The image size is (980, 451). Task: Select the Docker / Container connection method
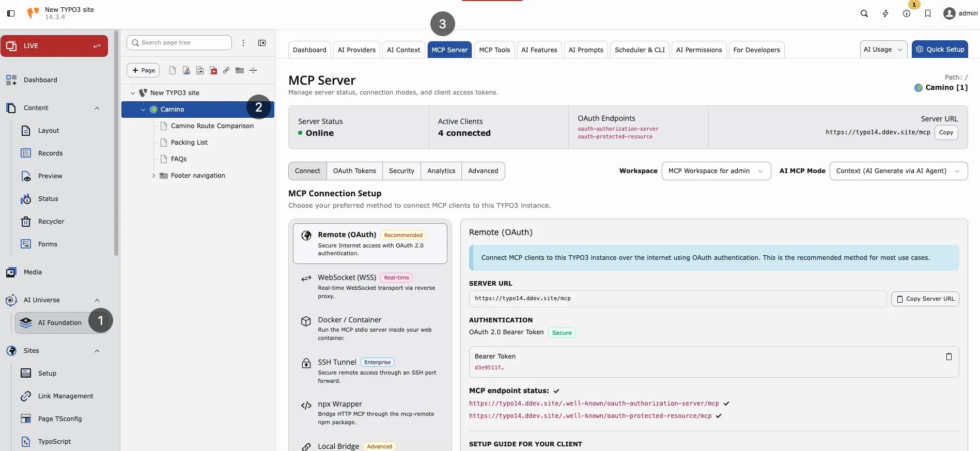370,329
